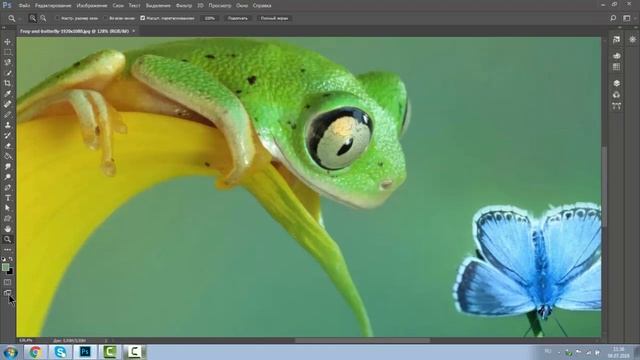Select the Dodge tool
This screenshot has height=360, width=640.
[7, 177]
